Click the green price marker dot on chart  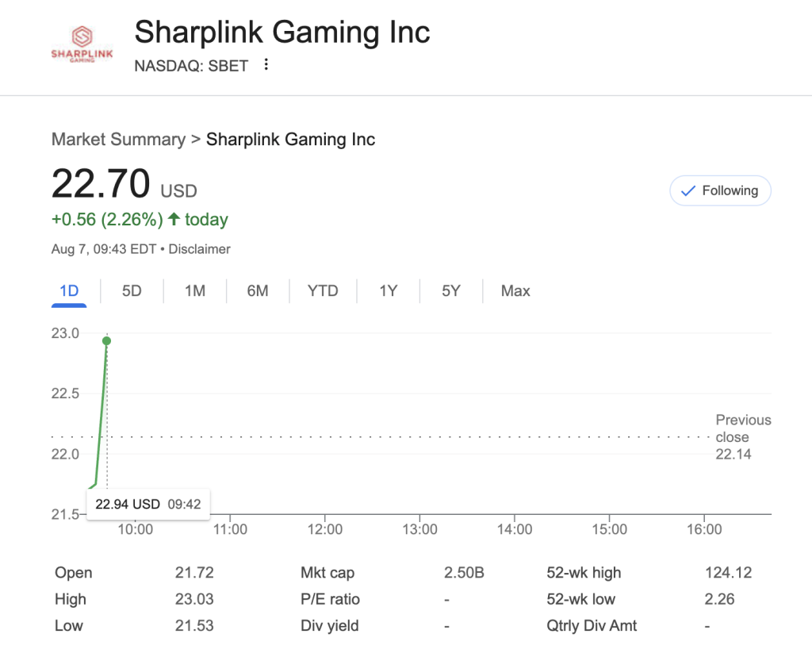[x=107, y=340]
